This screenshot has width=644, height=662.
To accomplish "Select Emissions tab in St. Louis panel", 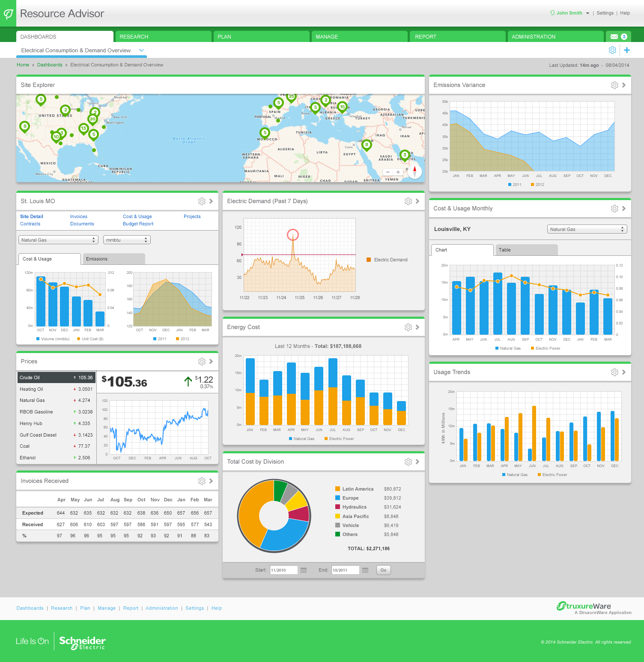I will click(113, 259).
